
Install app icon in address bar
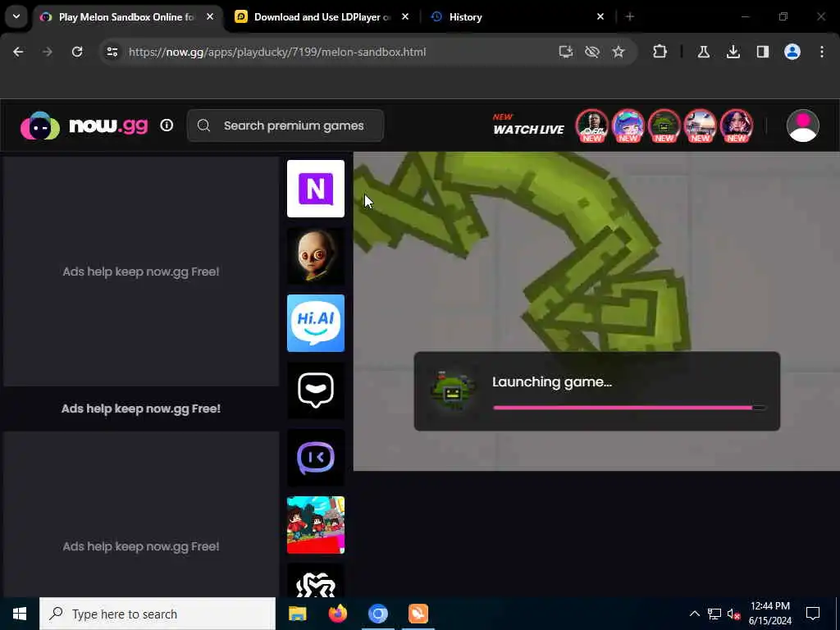coord(566,52)
